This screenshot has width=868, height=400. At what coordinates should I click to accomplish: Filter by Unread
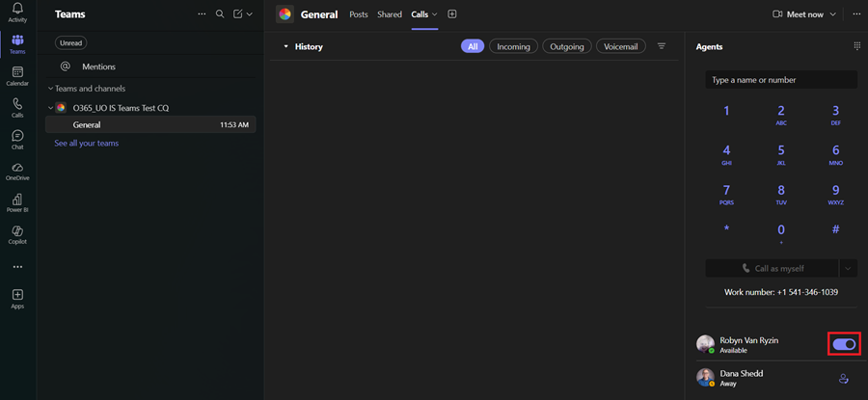pyautogui.click(x=70, y=42)
